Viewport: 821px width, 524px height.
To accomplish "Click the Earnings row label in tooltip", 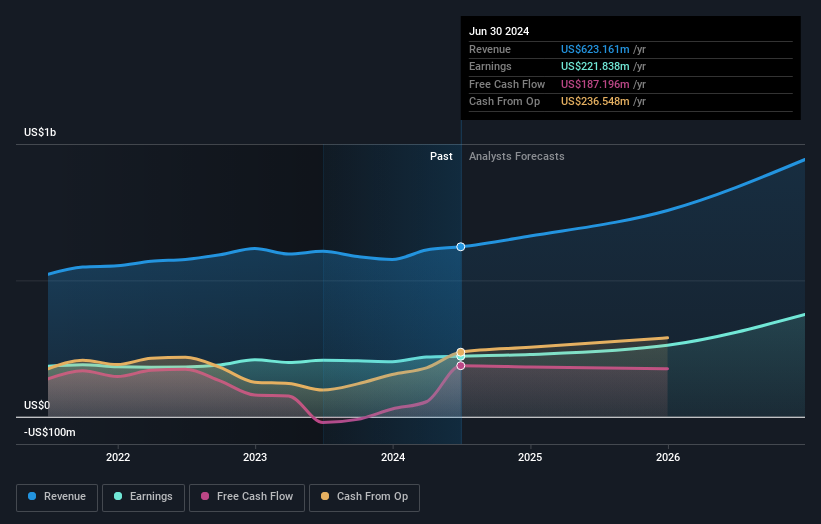I will pos(490,66).
